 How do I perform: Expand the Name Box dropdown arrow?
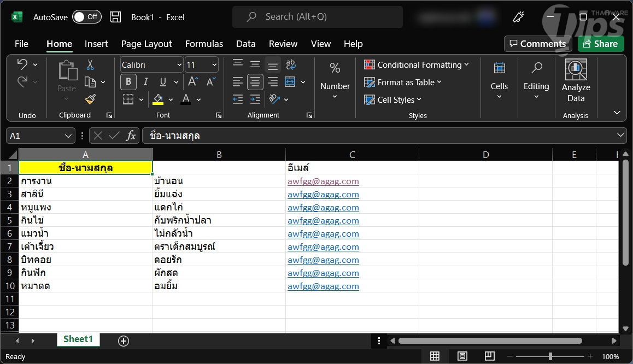pyautogui.click(x=68, y=136)
